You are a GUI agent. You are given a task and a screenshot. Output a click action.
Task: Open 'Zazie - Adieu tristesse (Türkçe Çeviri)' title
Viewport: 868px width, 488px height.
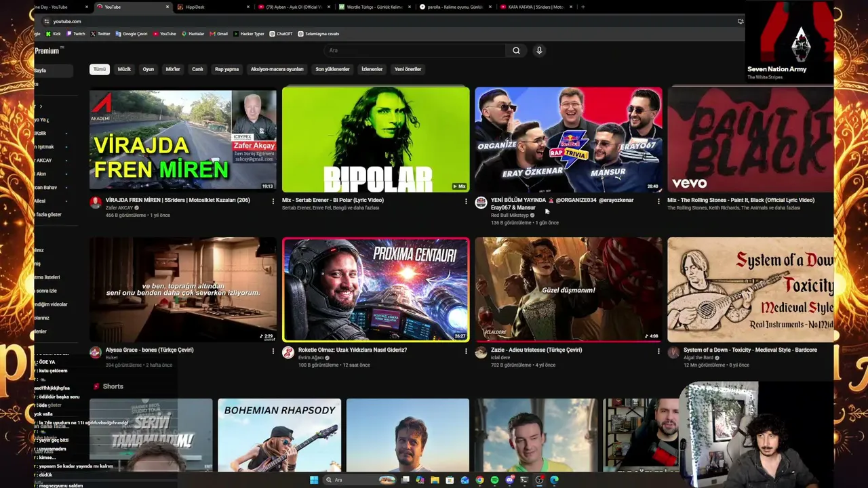coord(536,350)
